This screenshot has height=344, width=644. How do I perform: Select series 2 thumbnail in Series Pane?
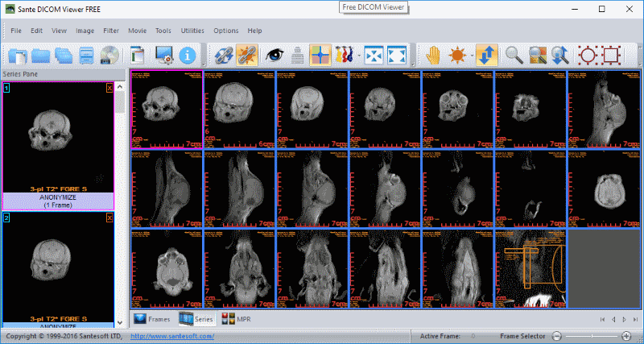pyautogui.click(x=58, y=269)
